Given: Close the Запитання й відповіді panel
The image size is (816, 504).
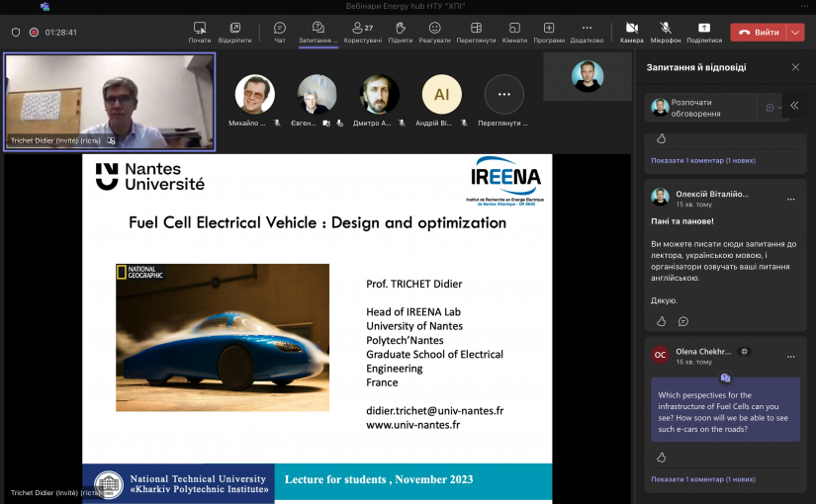Looking at the screenshot, I should [795, 67].
